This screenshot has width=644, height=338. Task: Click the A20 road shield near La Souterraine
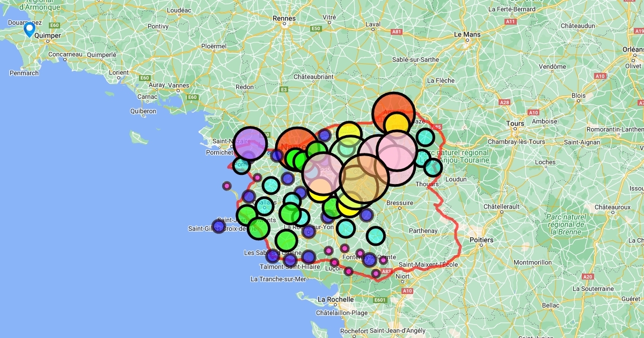pos(588,276)
